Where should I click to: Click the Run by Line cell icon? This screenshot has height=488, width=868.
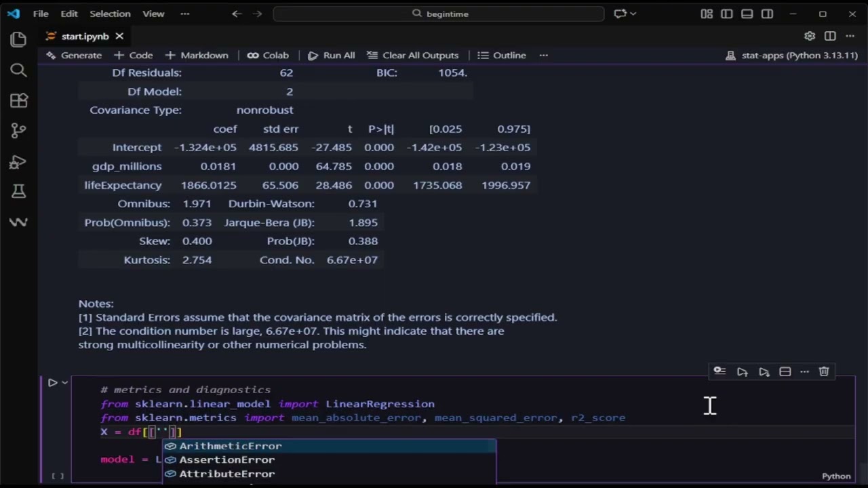coord(719,371)
